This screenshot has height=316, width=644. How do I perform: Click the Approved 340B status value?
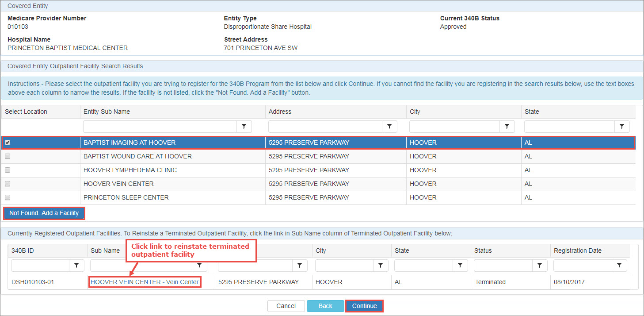453,27
